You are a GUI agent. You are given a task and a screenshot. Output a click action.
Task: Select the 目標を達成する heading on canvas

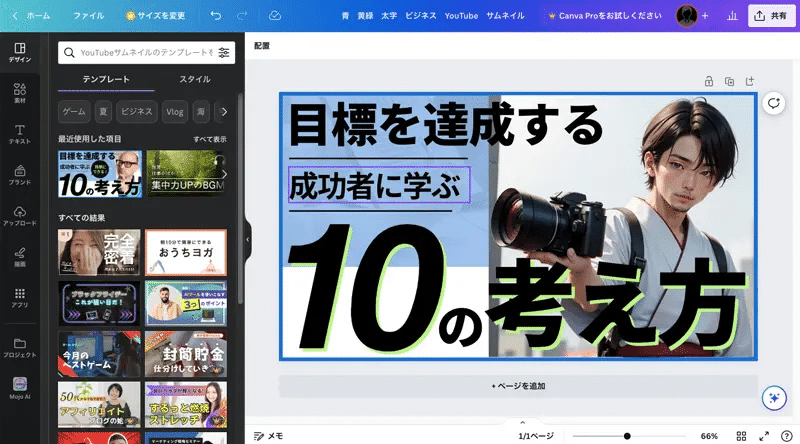[x=446, y=125]
